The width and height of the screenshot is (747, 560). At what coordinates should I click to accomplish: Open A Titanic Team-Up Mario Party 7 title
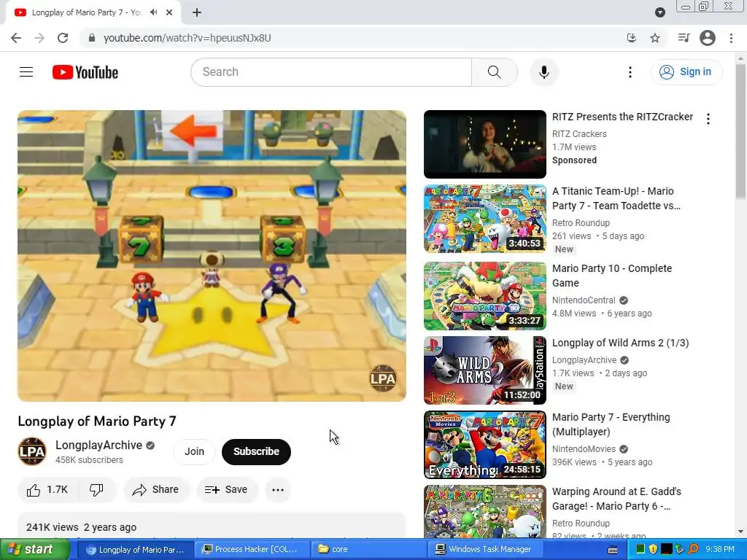(616, 198)
